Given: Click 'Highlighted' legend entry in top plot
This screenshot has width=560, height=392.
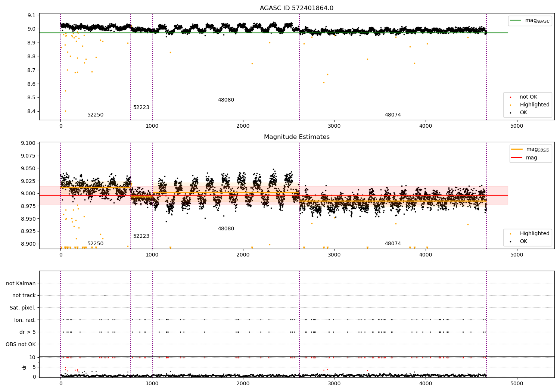Looking at the screenshot, I should pyautogui.click(x=535, y=105).
